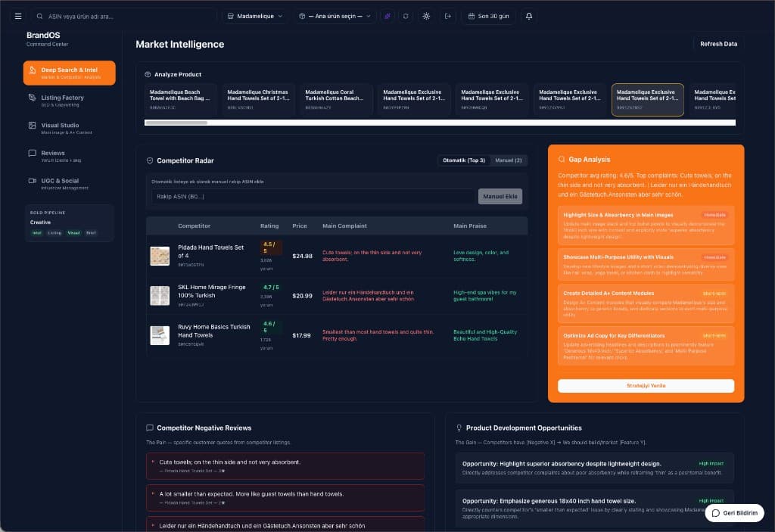Open Create Detailed A+ Content Modules card
Viewport: 775px width, 532px height.
646,303
